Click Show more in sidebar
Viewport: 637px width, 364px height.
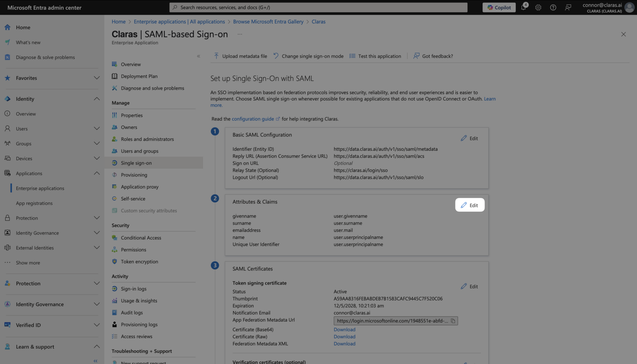(28, 263)
